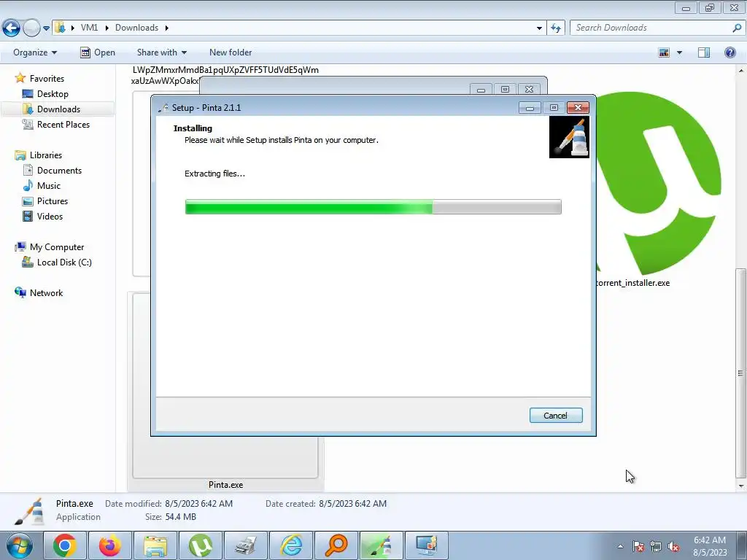Image resolution: width=747 pixels, height=560 pixels.
Task: Click the Pinta paintbrush logo in Setup
Action: (x=569, y=137)
